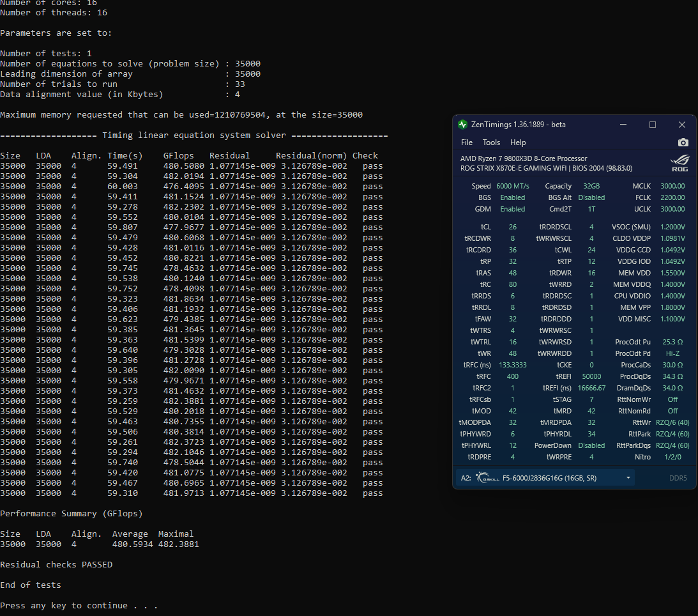The width and height of the screenshot is (698, 616).
Task: Open the File menu in ZenTimings
Action: coord(467,142)
